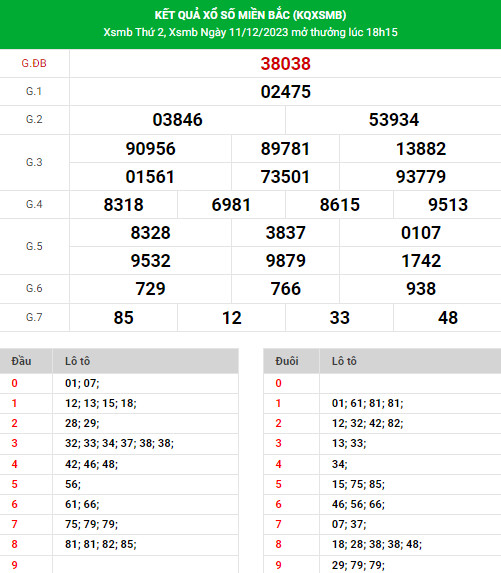Click G.4 number 6981

pyautogui.click(x=231, y=205)
